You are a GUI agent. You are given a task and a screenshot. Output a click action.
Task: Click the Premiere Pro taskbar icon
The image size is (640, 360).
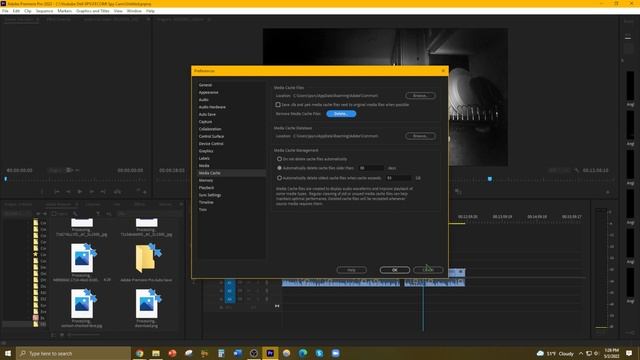pos(270,353)
